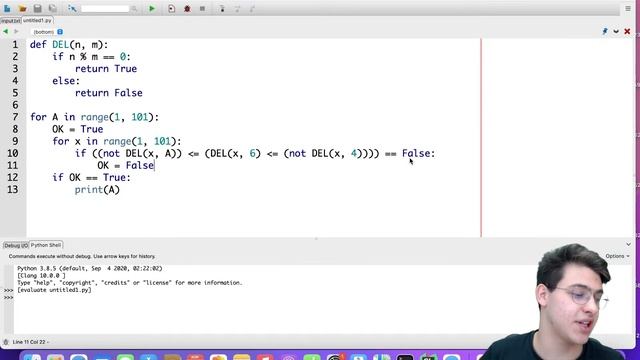Go forward in history arrow
The width and height of the screenshot is (640, 360).
coord(16,31)
